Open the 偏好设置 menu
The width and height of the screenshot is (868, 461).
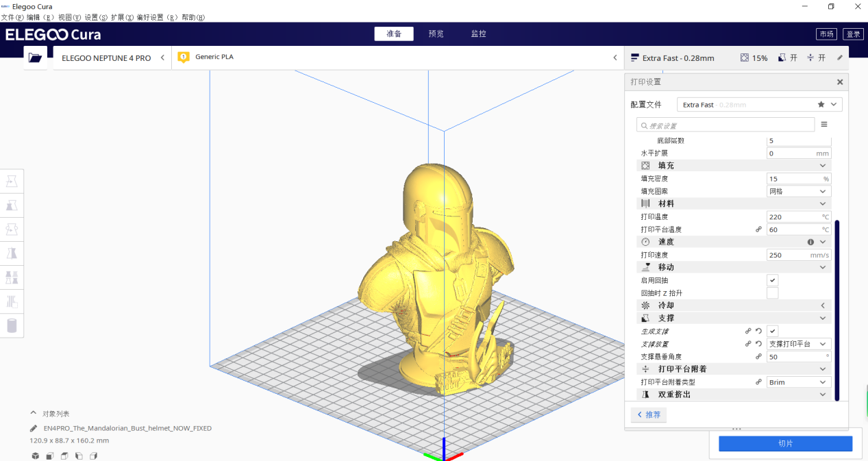[157, 17]
